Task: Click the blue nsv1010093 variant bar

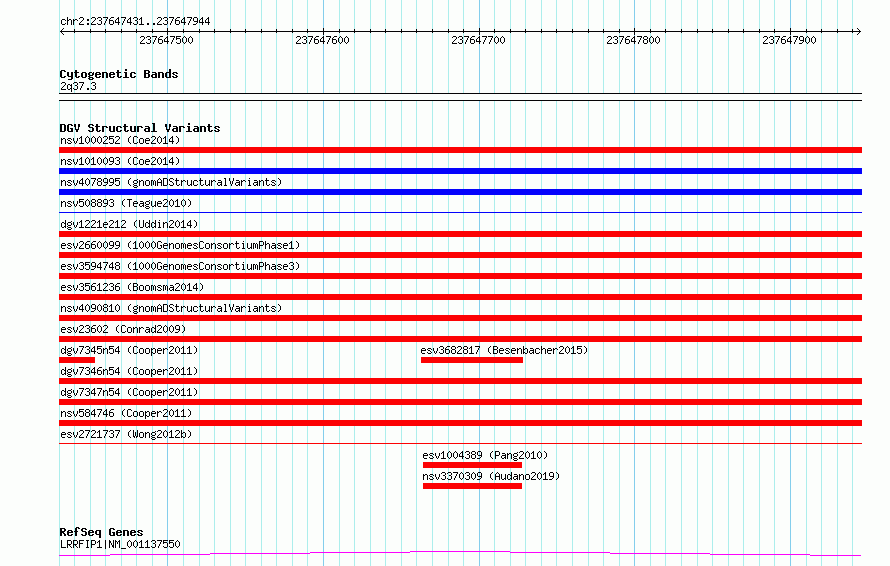Action: [x=460, y=171]
